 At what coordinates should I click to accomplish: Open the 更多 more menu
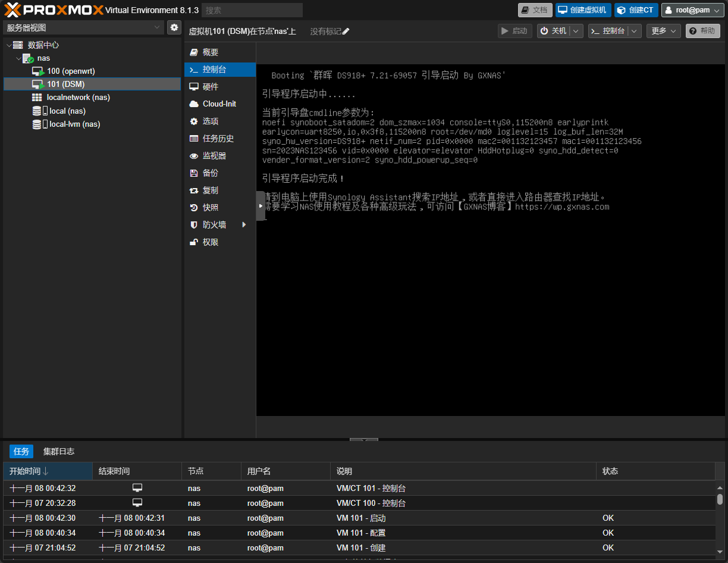tap(663, 31)
